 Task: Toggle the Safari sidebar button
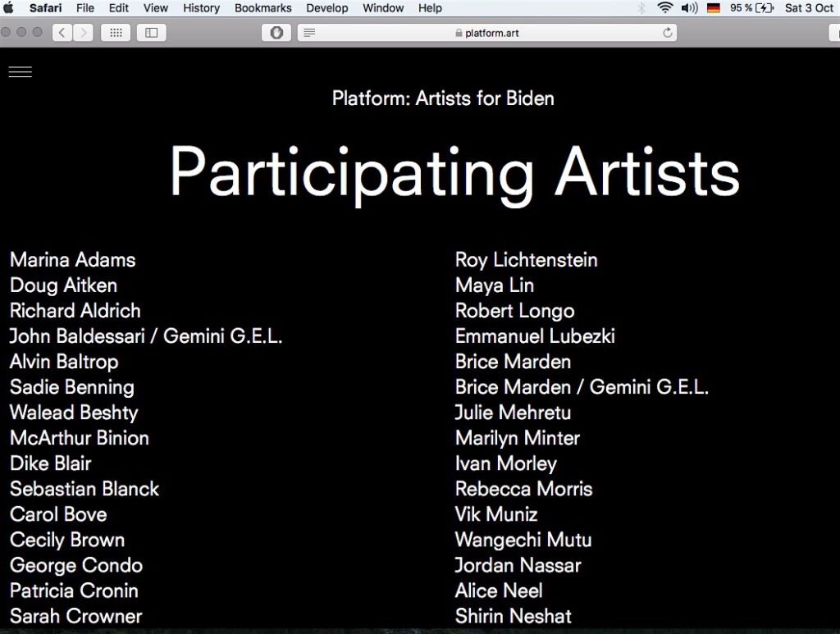point(152,33)
